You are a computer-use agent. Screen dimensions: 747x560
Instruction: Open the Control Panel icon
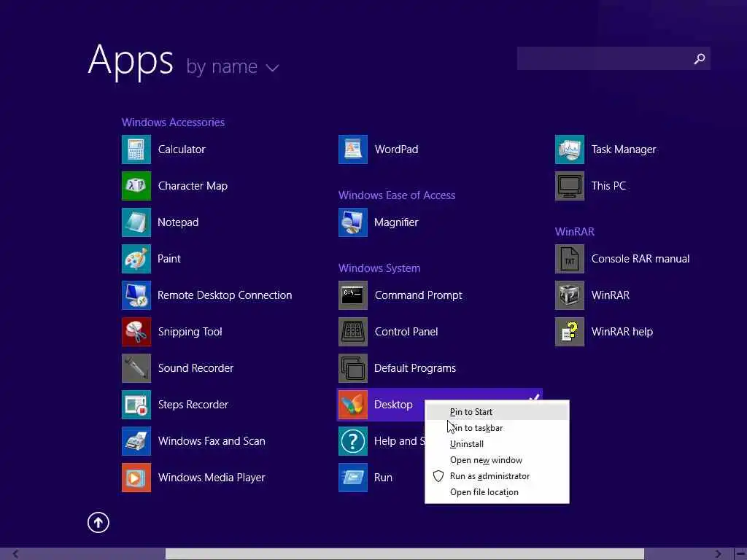pos(353,332)
